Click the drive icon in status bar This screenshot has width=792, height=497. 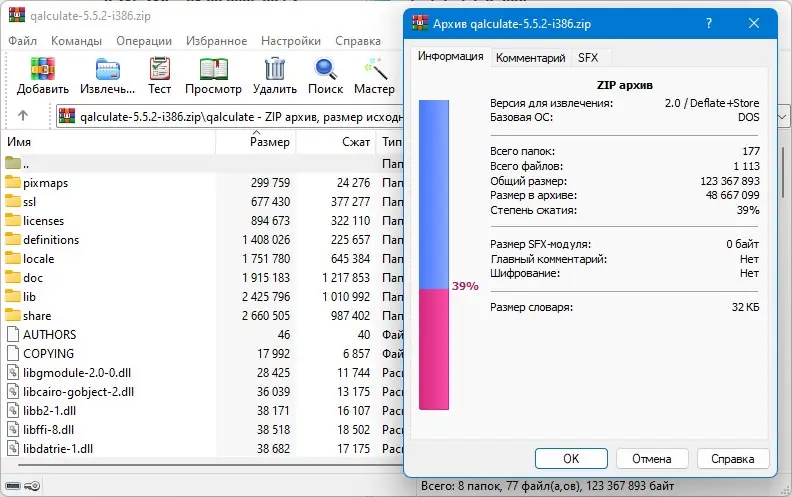click(13, 486)
